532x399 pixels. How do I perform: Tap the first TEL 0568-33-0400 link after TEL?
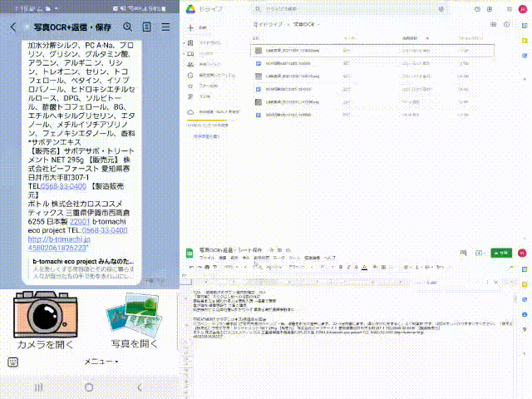63,186
